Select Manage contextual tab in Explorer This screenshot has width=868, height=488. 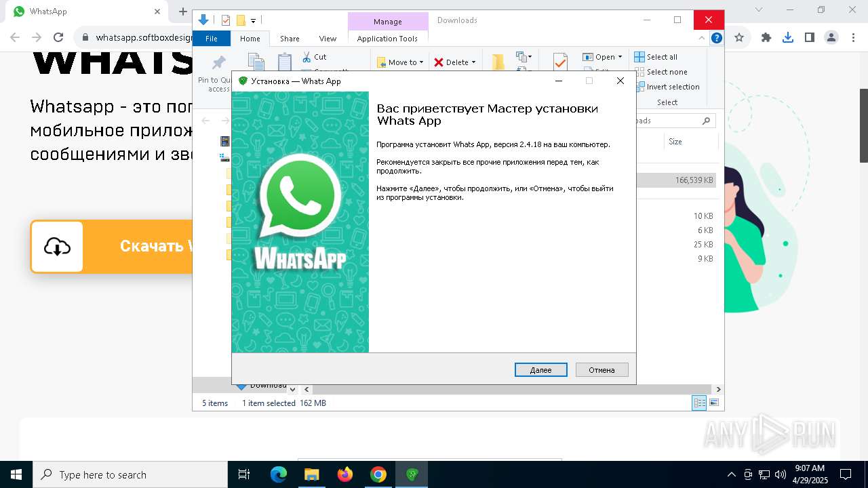pyautogui.click(x=388, y=22)
